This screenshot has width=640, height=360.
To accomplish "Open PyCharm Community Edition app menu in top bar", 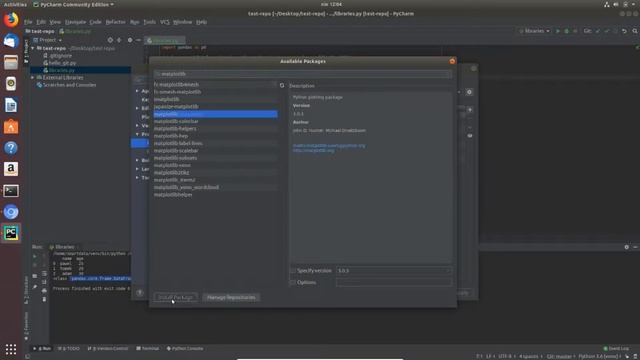I will coord(73,4).
